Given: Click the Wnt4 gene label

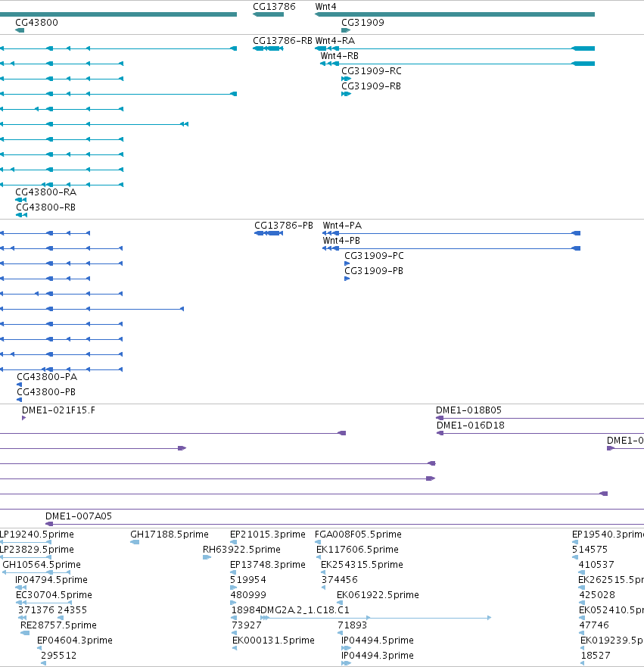Looking at the screenshot, I should (x=325, y=6).
